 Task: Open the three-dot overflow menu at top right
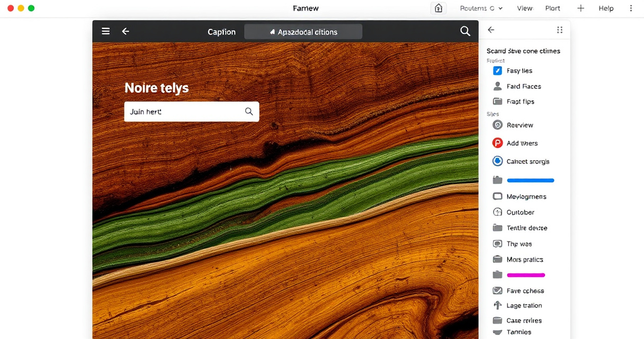pos(630,8)
